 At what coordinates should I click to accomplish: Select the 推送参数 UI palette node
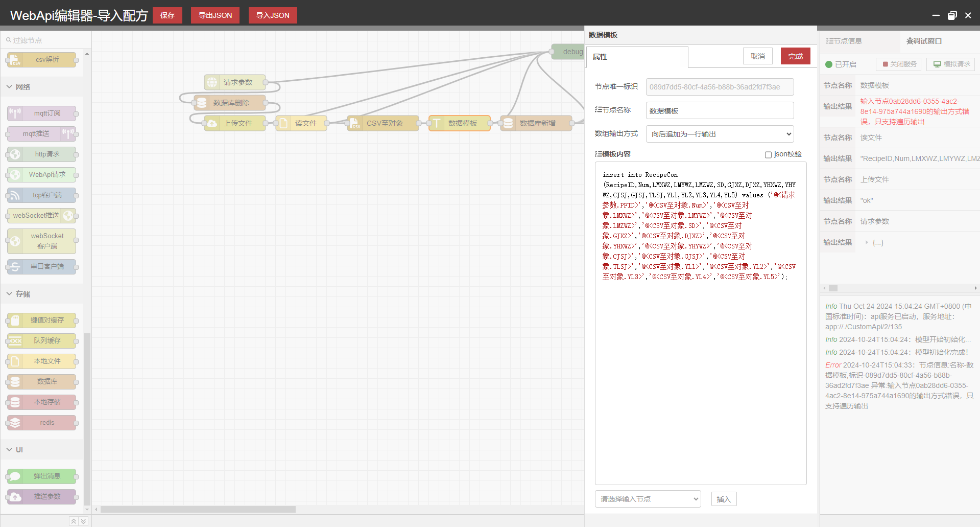tap(42, 497)
